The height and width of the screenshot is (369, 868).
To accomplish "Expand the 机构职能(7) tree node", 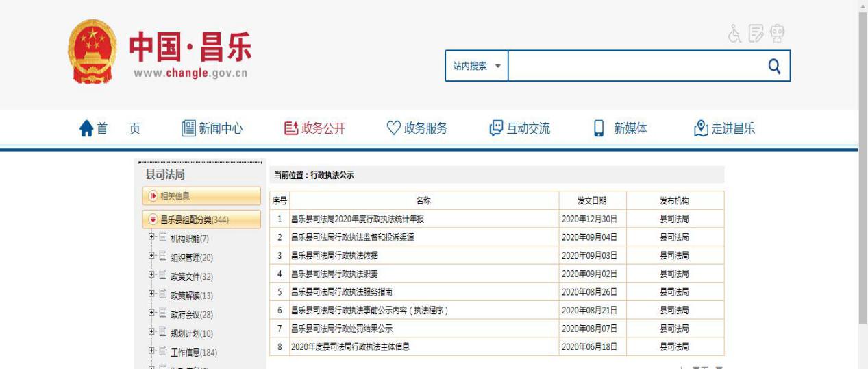I will 152,237.
